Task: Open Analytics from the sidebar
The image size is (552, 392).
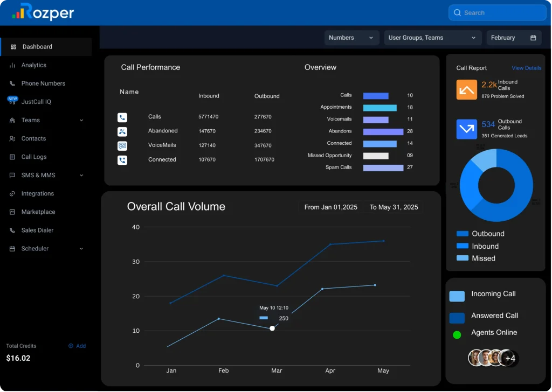Action: [x=33, y=65]
